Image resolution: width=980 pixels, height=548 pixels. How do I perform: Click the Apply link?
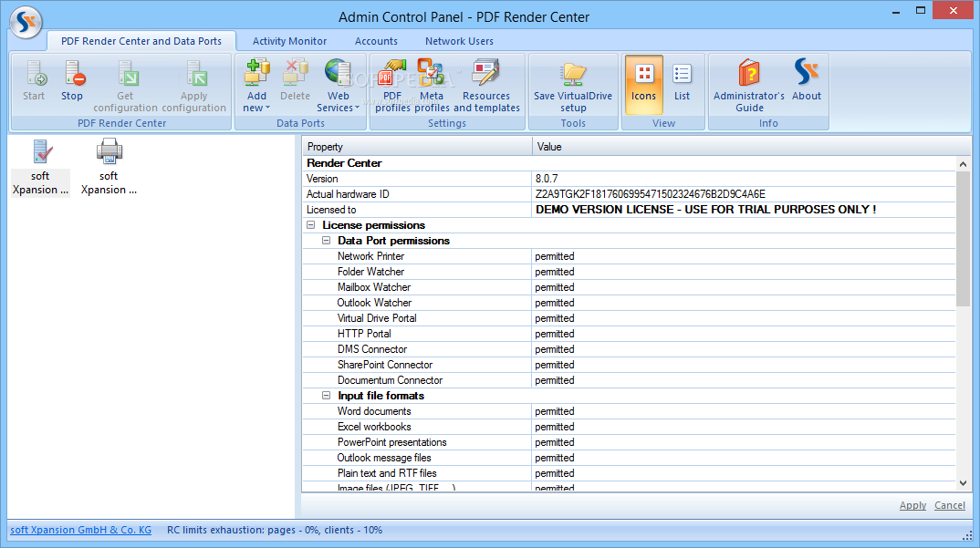pyautogui.click(x=912, y=505)
